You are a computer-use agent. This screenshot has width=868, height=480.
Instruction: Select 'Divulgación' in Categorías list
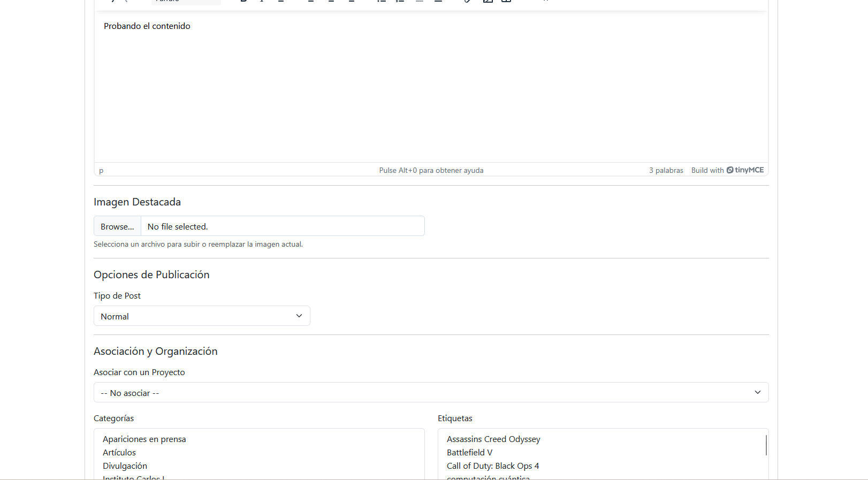point(125,466)
